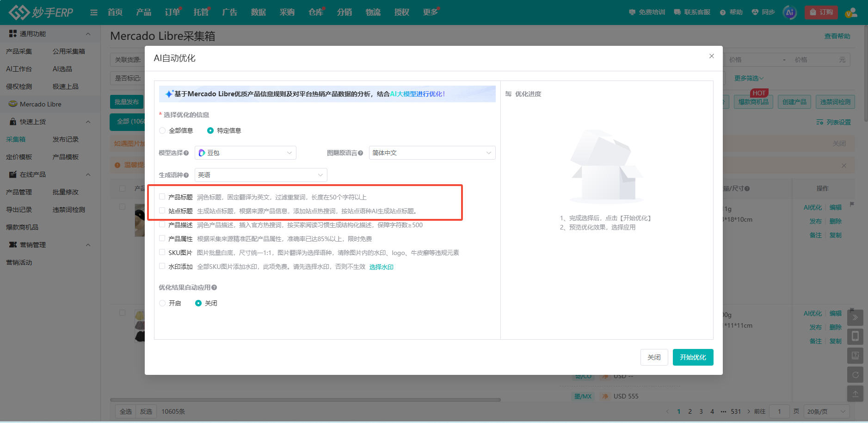Click the 妙手ERP logo
The height and width of the screenshot is (423, 868).
(41, 12)
